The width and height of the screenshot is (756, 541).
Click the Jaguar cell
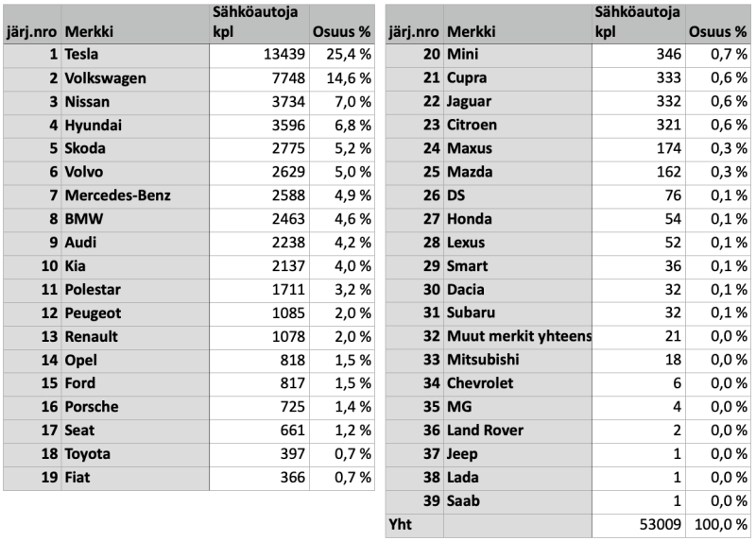(471, 102)
